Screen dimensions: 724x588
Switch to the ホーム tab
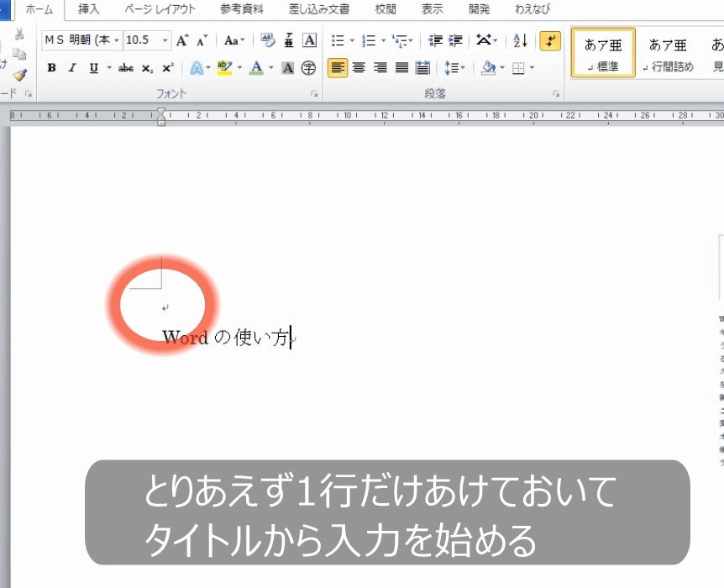tap(39, 9)
